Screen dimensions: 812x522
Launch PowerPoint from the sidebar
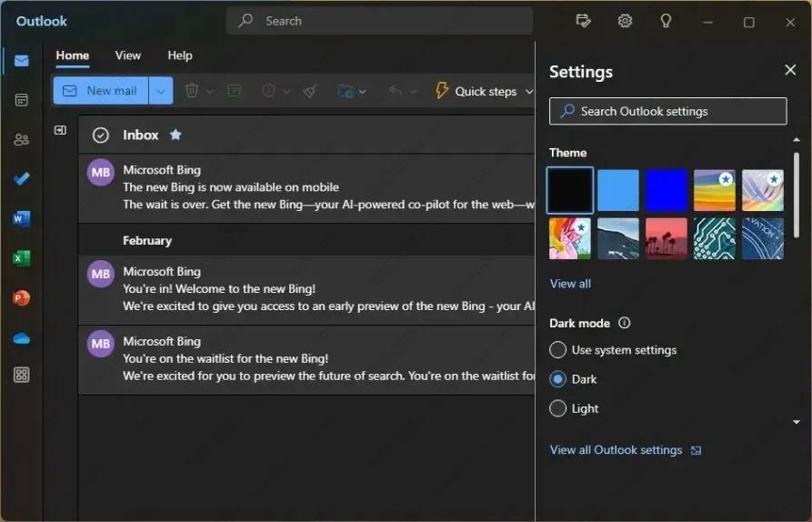[x=21, y=297]
